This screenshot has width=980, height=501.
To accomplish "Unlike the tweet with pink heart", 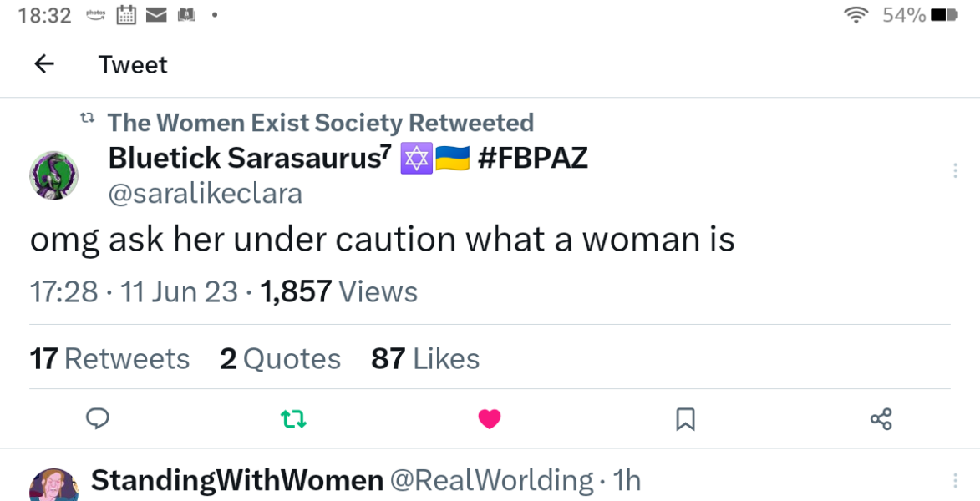I will point(490,418).
